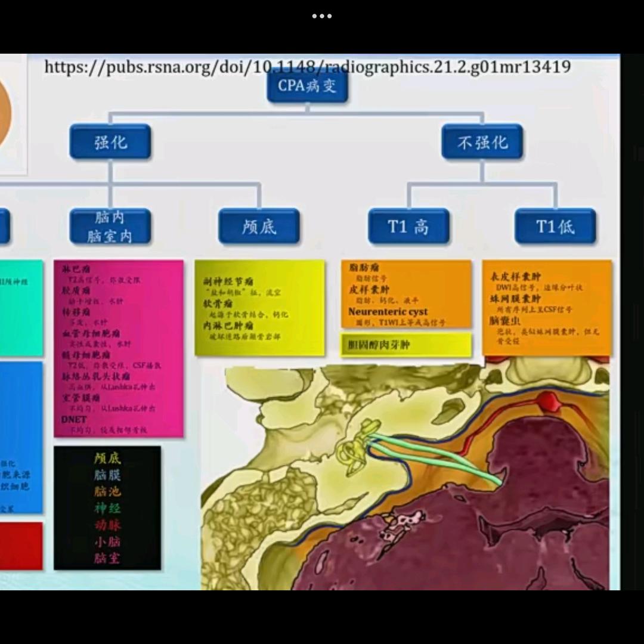This screenshot has height=644, width=644.
Task: Click the magenta 淋巴瘤 lesion list panel
Action: [119, 349]
